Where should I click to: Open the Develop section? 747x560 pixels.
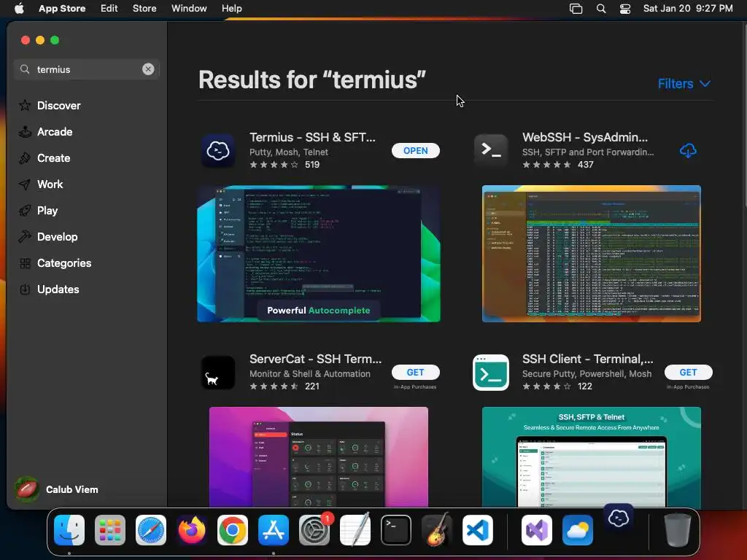[x=57, y=237]
